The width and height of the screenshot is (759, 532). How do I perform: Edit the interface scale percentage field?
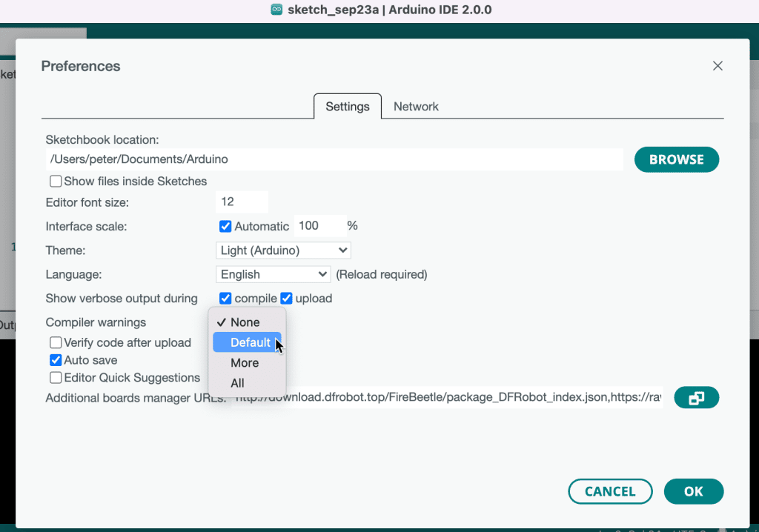320,226
